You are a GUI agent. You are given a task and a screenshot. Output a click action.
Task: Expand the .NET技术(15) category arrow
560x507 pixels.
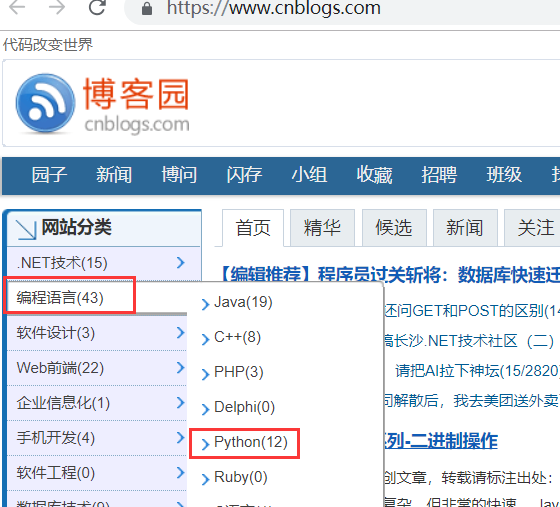(181, 262)
